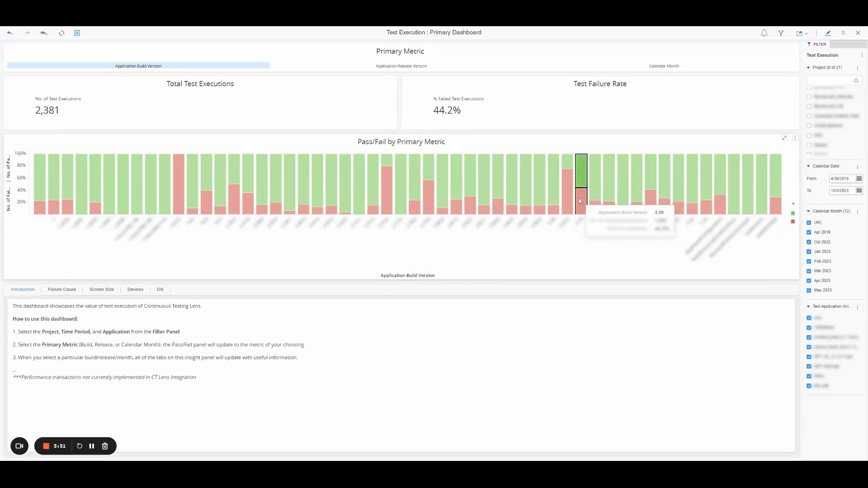
Task: Switch to the Failure Cause tab
Action: [62, 289]
